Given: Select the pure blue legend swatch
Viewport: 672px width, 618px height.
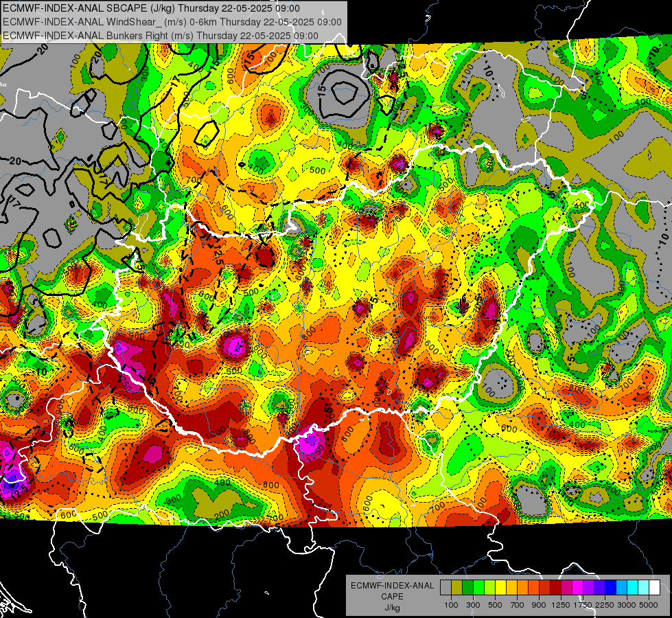Looking at the screenshot, I should [x=611, y=588].
